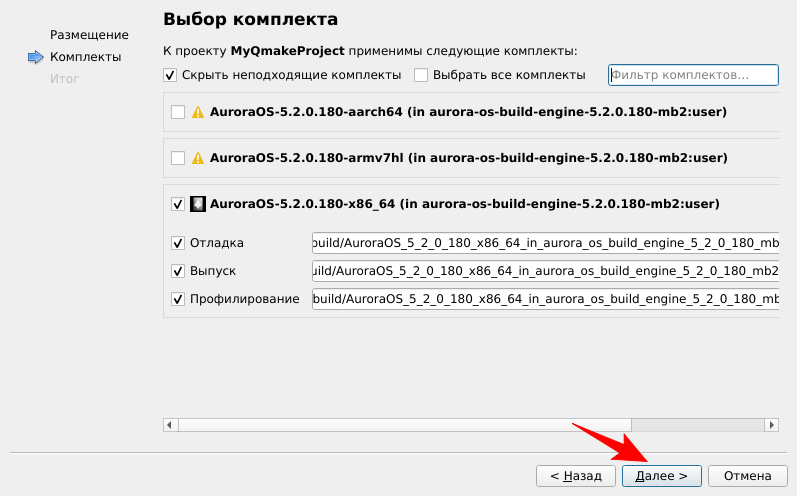This screenshot has width=797, height=496.
Task: Toggle the Профилирование build checkbox
Action: [178, 299]
